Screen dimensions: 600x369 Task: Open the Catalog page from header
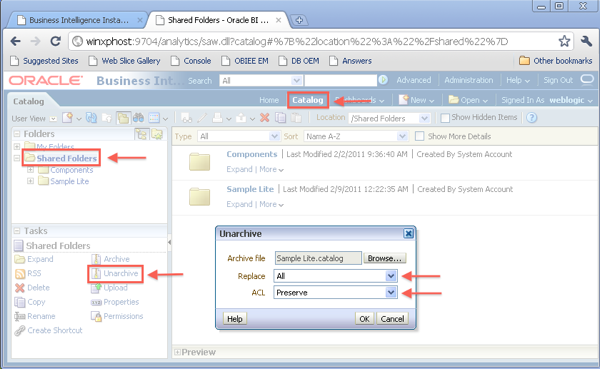click(308, 100)
